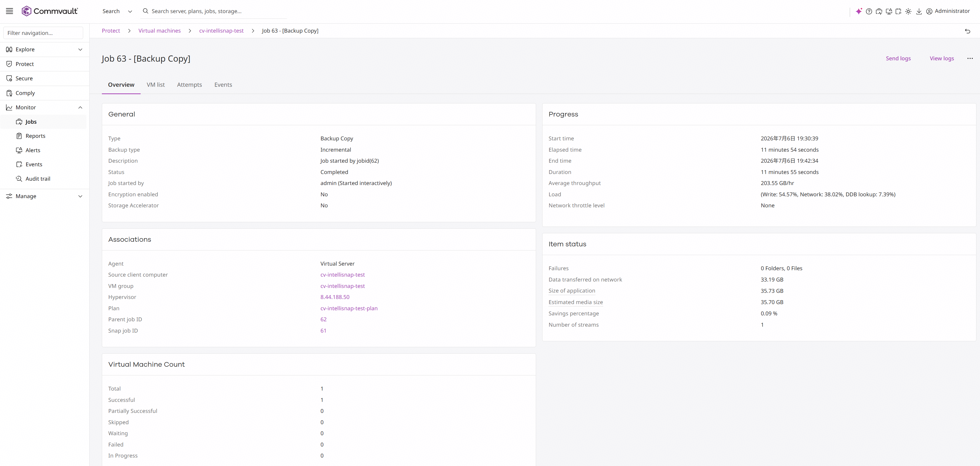The height and width of the screenshot is (466, 980).
Task: Open VM group cv-intellisnap-test link
Action: pyautogui.click(x=342, y=286)
